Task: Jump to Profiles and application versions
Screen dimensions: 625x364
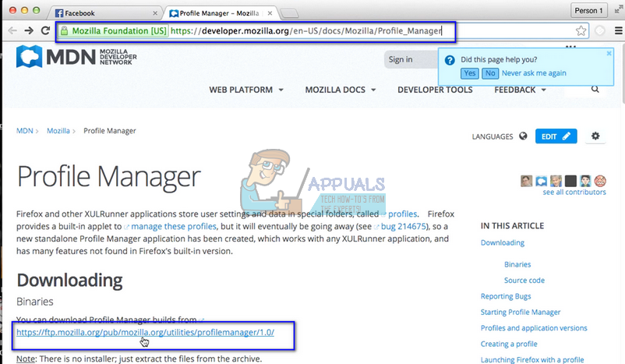Action: tap(534, 328)
